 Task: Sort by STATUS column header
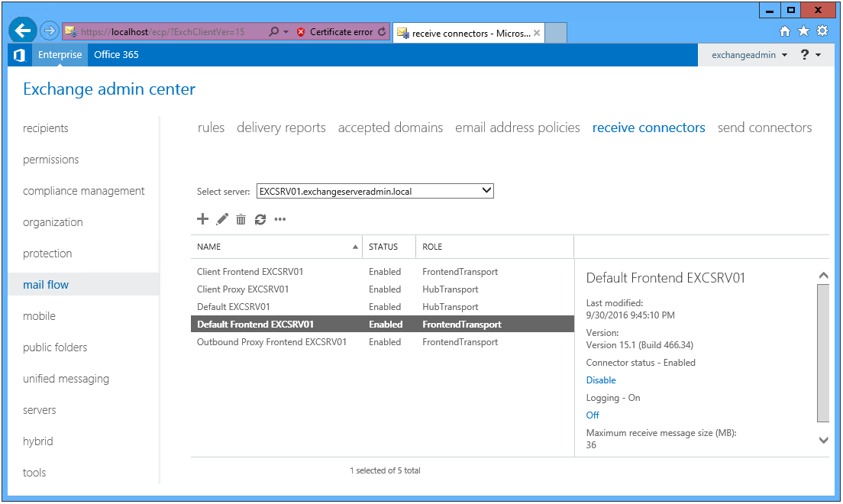pyautogui.click(x=389, y=247)
